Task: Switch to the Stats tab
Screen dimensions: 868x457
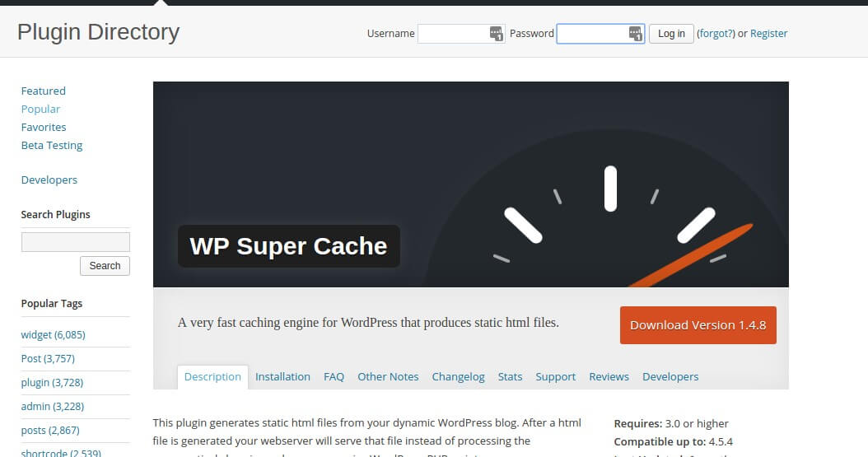Action: [x=510, y=377]
